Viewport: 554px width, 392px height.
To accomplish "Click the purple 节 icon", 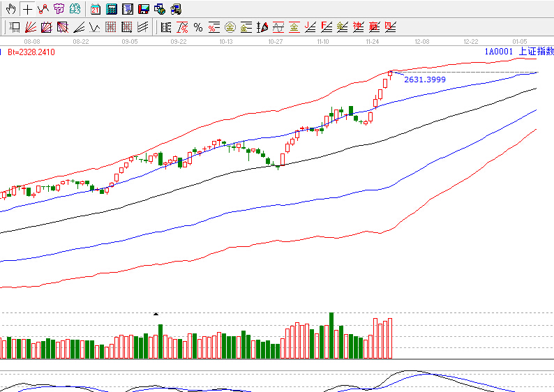I will coord(59,9).
